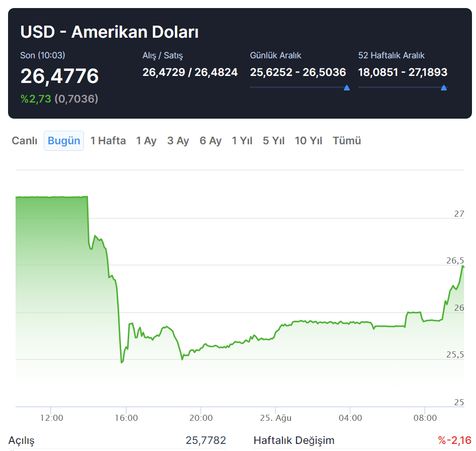Select the 1 Ay range tab

click(146, 141)
